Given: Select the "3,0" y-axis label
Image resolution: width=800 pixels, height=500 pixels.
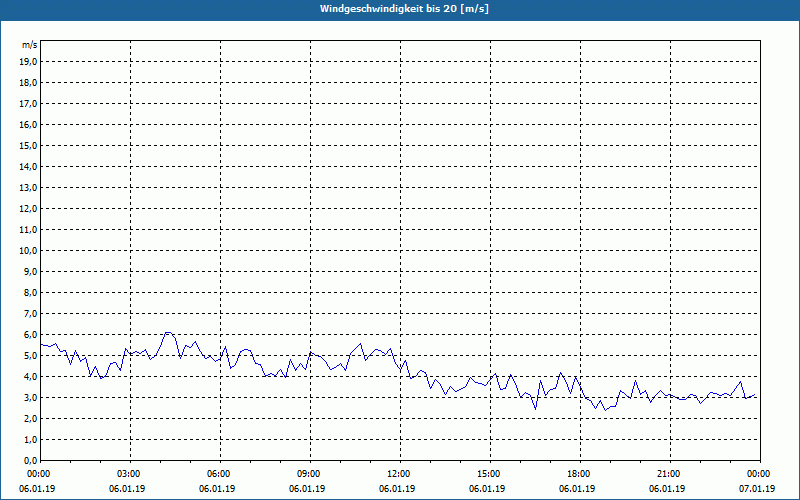Looking at the screenshot, I should pyautogui.click(x=31, y=397).
